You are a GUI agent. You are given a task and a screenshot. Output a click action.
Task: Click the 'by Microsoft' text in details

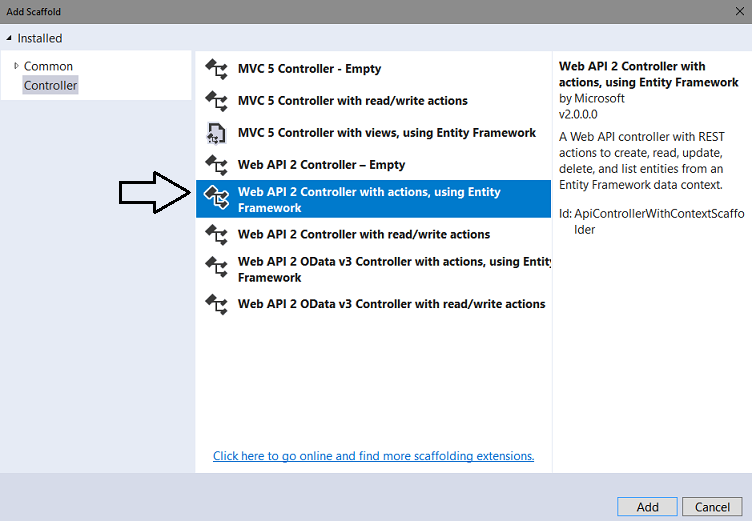tap(591, 98)
